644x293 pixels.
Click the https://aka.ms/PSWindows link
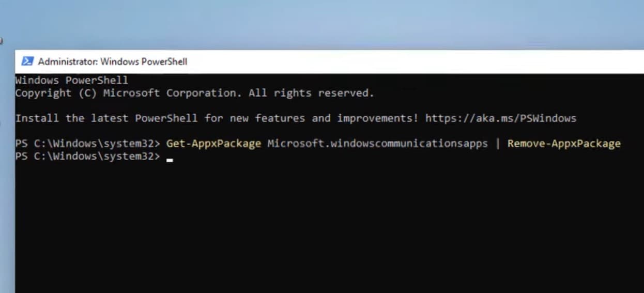[500, 118]
